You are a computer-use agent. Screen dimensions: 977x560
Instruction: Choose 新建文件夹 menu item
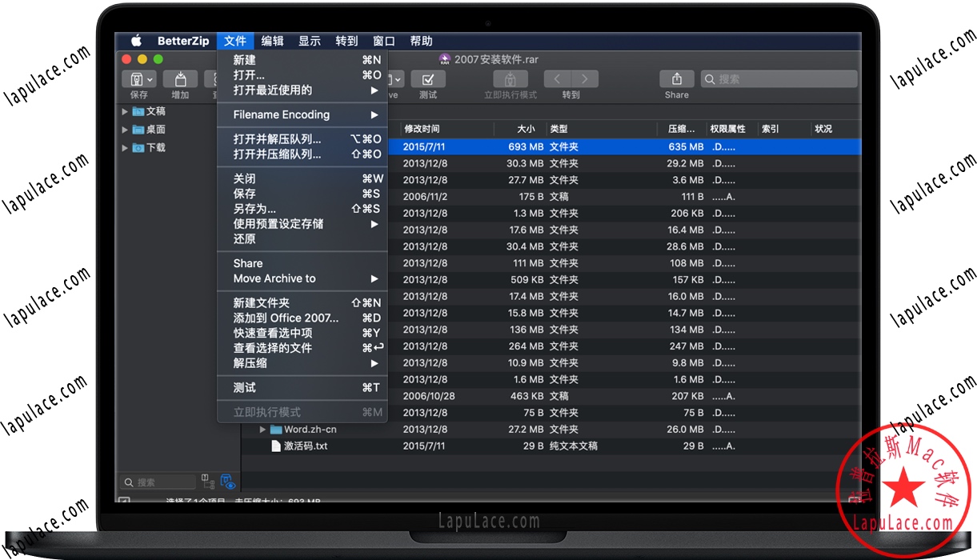[302, 303]
